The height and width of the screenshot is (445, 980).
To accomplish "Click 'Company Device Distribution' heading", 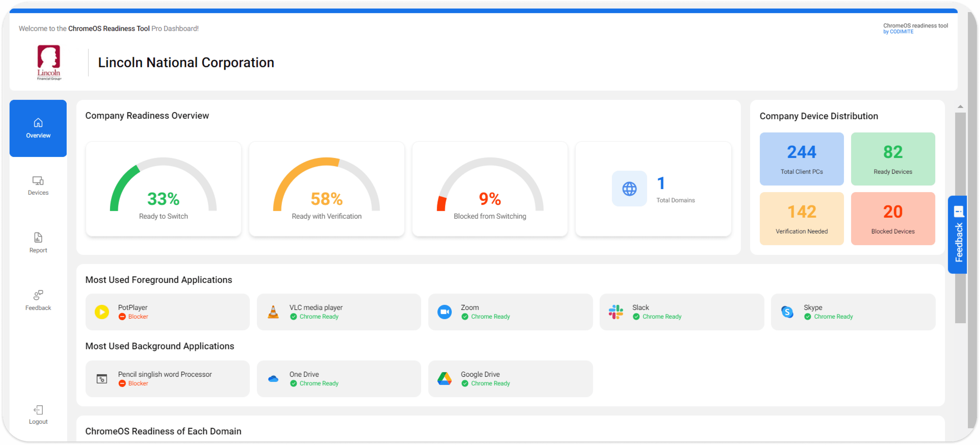I will [819, 116].
